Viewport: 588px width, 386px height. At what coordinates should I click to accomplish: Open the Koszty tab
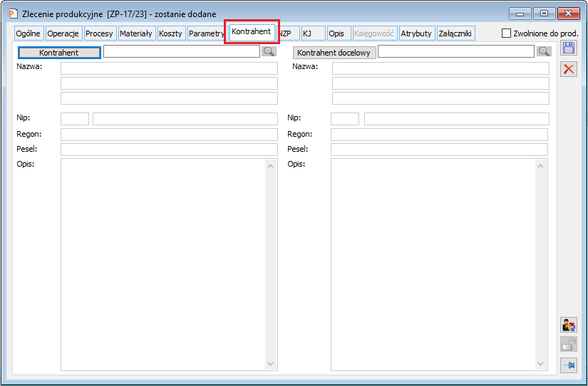170,33
